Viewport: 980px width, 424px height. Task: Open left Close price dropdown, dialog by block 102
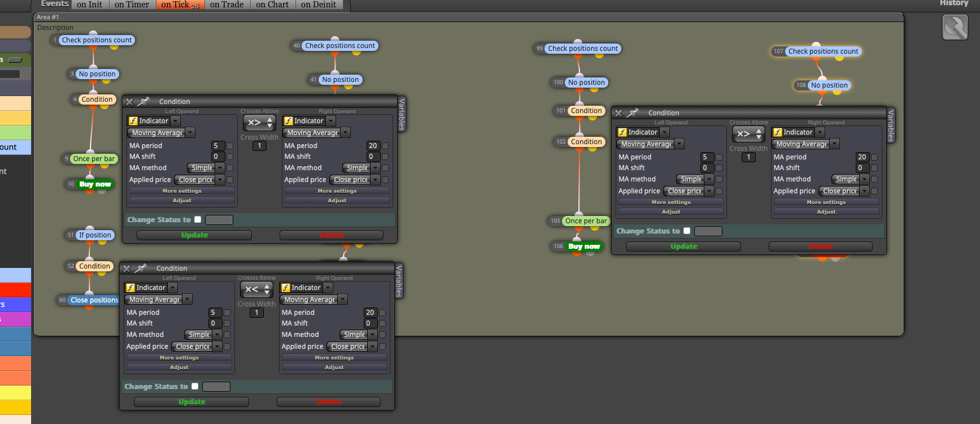(x=689, y=191)
